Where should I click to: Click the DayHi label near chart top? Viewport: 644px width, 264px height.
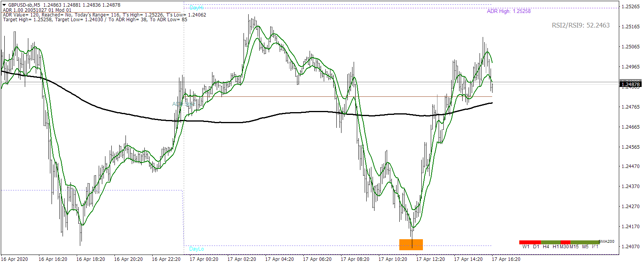coord(196,7)
